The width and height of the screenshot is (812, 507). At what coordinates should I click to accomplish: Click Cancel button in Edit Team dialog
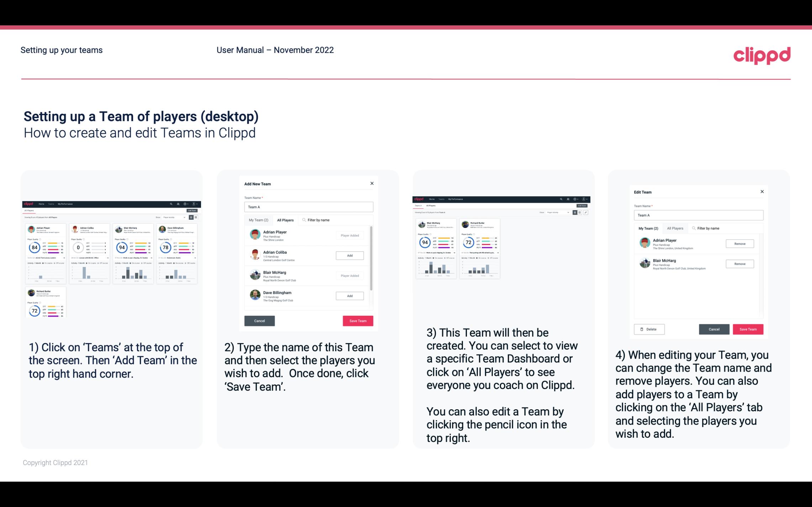pos(714,329)
